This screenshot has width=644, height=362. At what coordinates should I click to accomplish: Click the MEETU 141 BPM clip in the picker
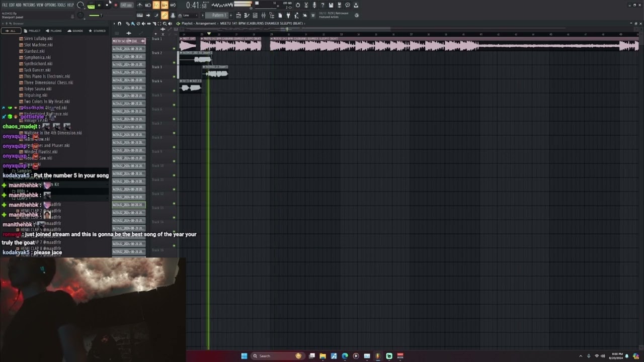128,41
